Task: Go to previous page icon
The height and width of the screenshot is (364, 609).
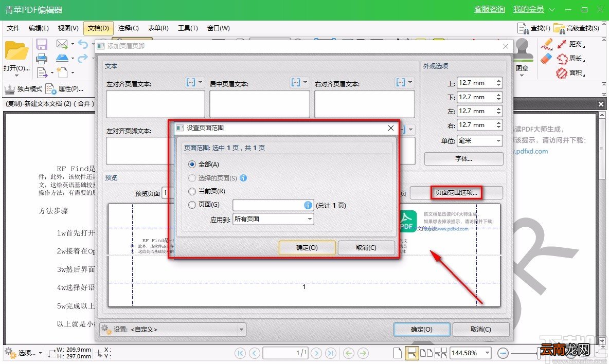Action: point(255,353)
